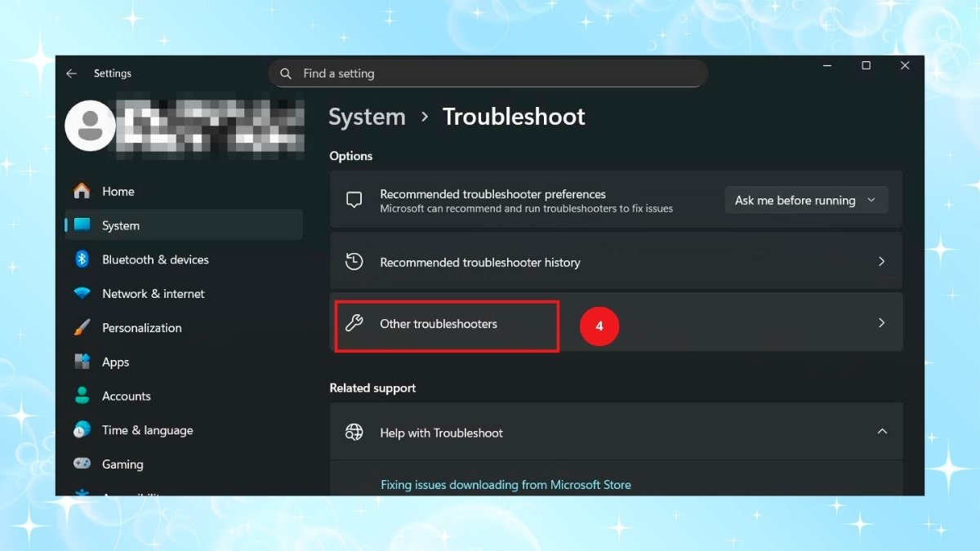Select the Gaming controller icon
980x551 pixels.
(82, 464)
